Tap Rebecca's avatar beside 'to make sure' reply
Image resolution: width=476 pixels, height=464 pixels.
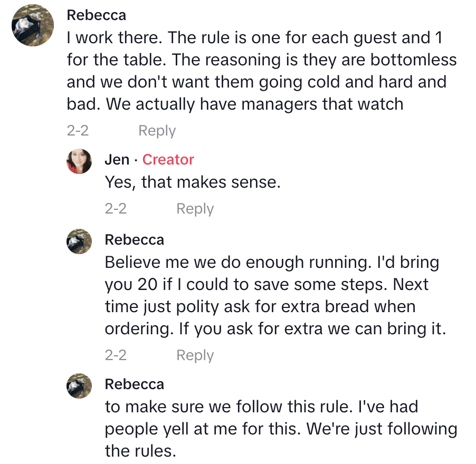point(79,385)
